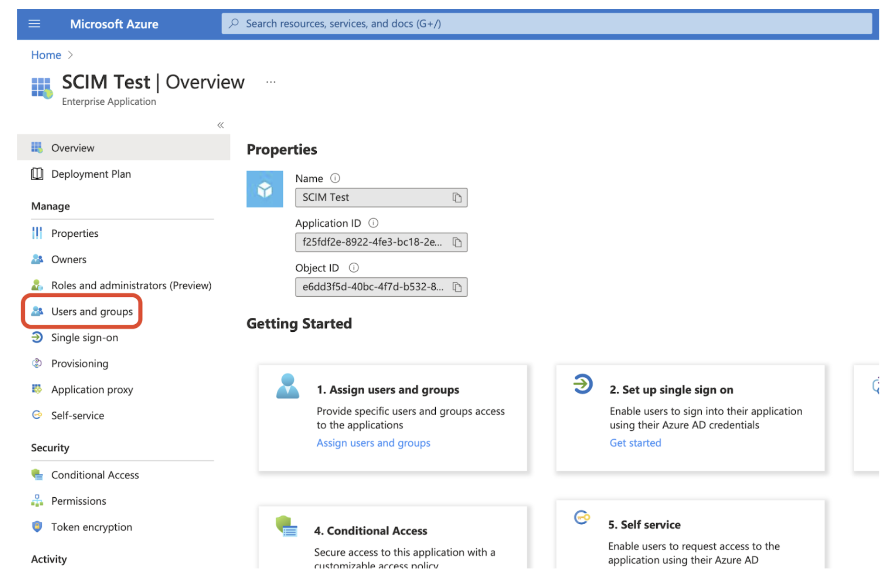Viewport: 892px width, 588px height.
Task: Click the Overview grid icon in sidebar
Action: click(x=37, y=147)
